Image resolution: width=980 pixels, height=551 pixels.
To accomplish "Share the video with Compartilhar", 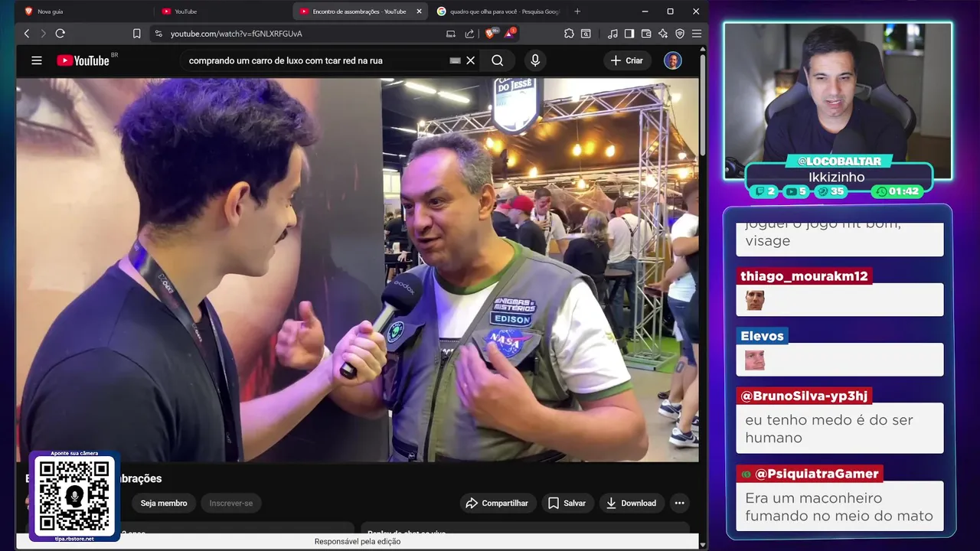I will pos(498,503).
